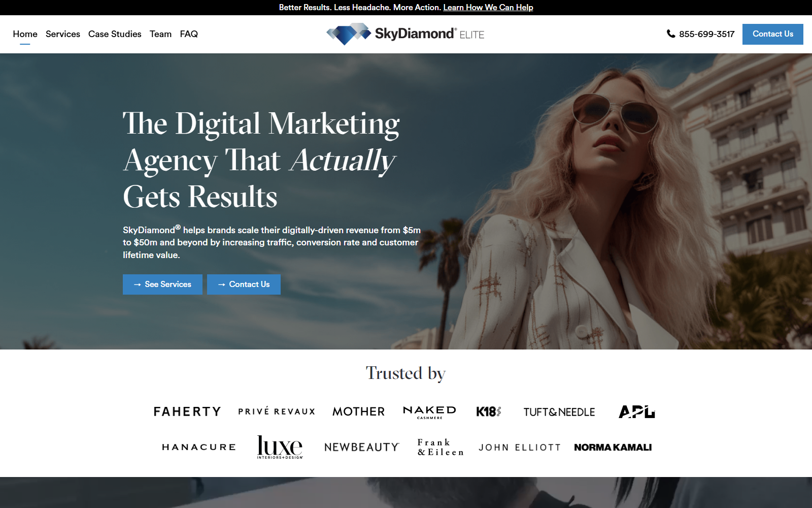Click the K18 brand logo
812x508 pixels.
489,411
